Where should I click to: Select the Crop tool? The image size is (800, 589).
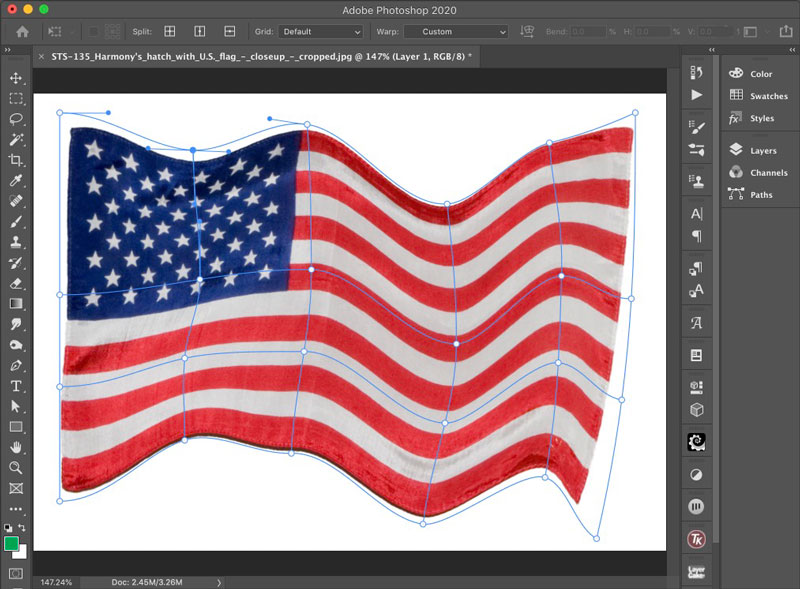16,160
